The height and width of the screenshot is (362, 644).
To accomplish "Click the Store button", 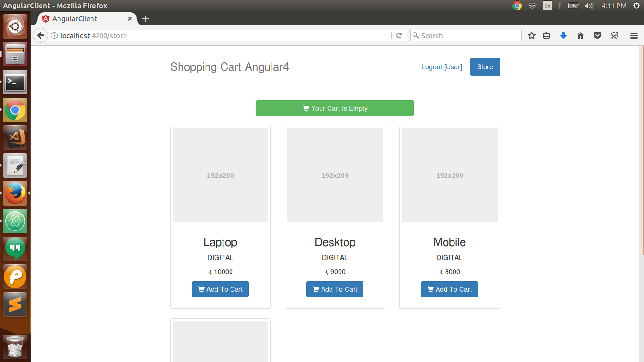I will coord(485,66).
